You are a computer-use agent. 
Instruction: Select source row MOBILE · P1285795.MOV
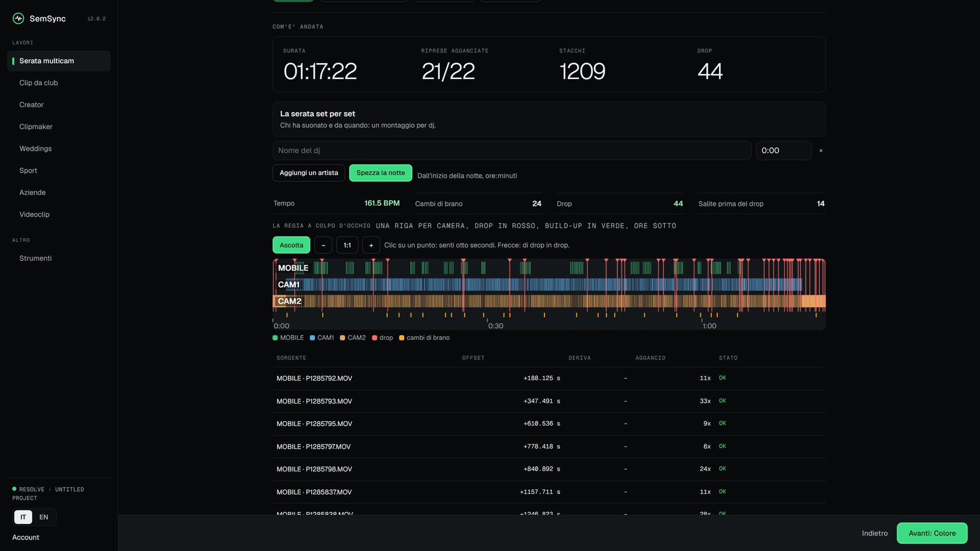tap(549, 424)
